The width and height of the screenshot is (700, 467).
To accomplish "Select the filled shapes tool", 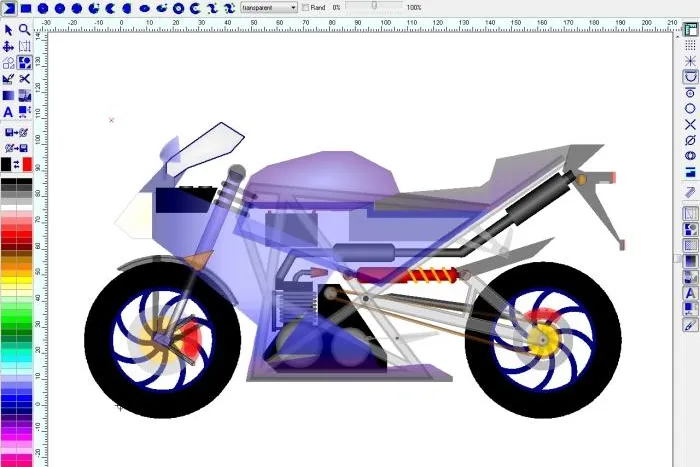I will (x=25, y=63).
